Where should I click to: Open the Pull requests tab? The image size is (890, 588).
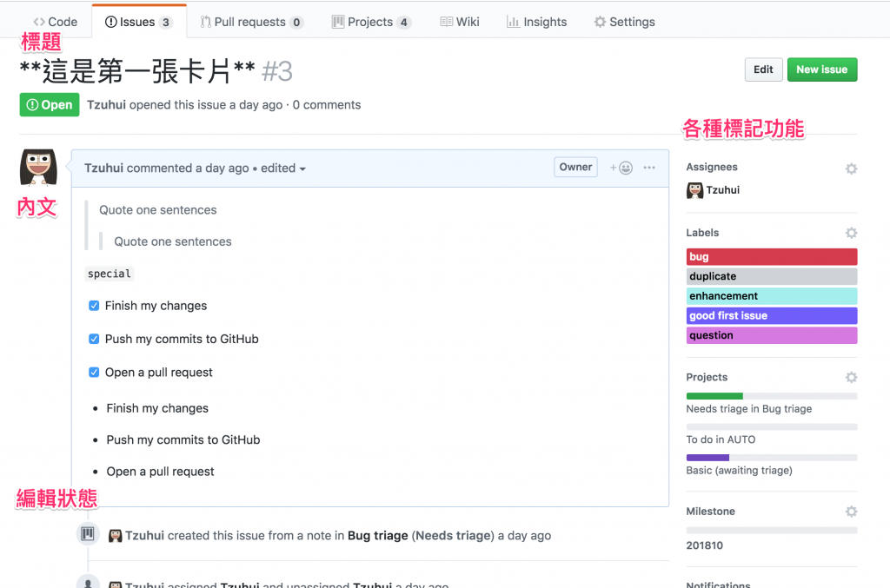[252, 22]
